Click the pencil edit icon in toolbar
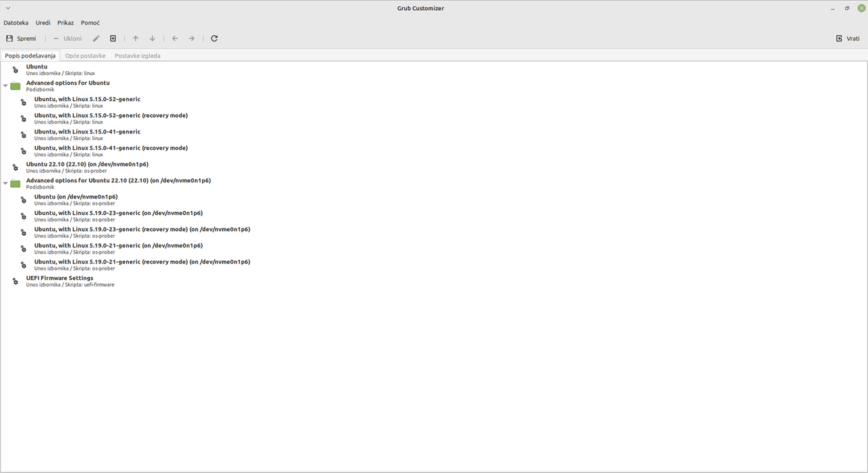The image size is (868, 473). (96, 39)
